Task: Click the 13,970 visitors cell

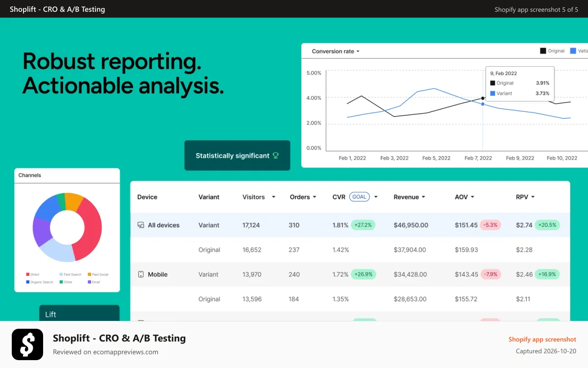Action: pyautogui.click(x=252, y=274)
